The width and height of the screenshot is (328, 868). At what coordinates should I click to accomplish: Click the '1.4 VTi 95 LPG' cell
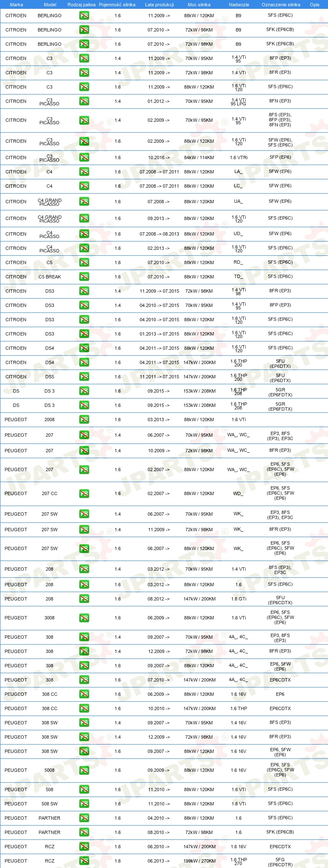[x=239, y=102]
